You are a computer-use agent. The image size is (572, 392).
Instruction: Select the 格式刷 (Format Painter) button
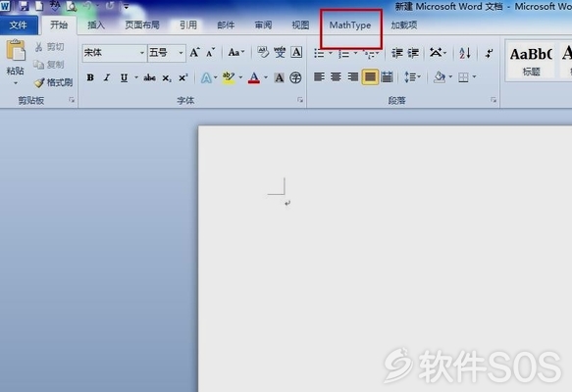53,82
